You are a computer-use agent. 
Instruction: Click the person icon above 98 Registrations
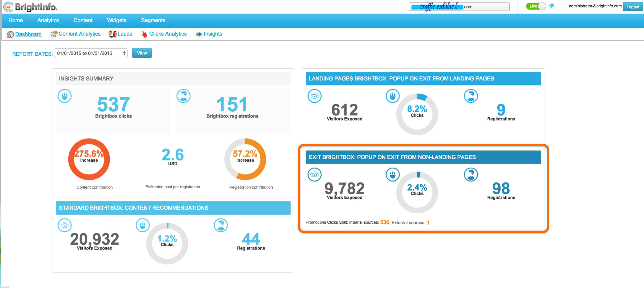coord(471,175)
